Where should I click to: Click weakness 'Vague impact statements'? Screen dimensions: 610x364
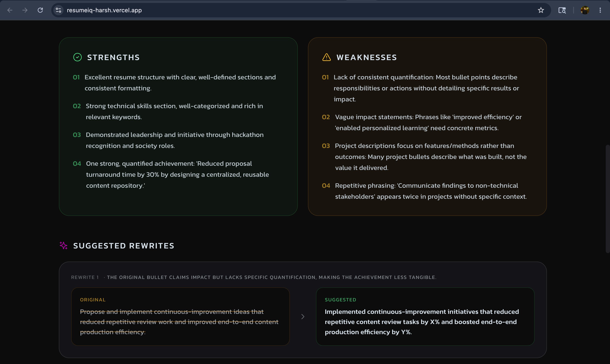pos(428,122)
